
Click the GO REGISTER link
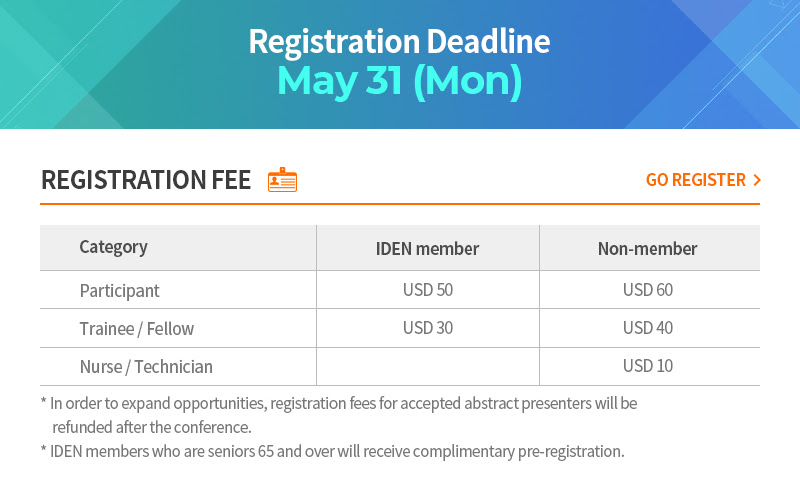pos(703,180)
